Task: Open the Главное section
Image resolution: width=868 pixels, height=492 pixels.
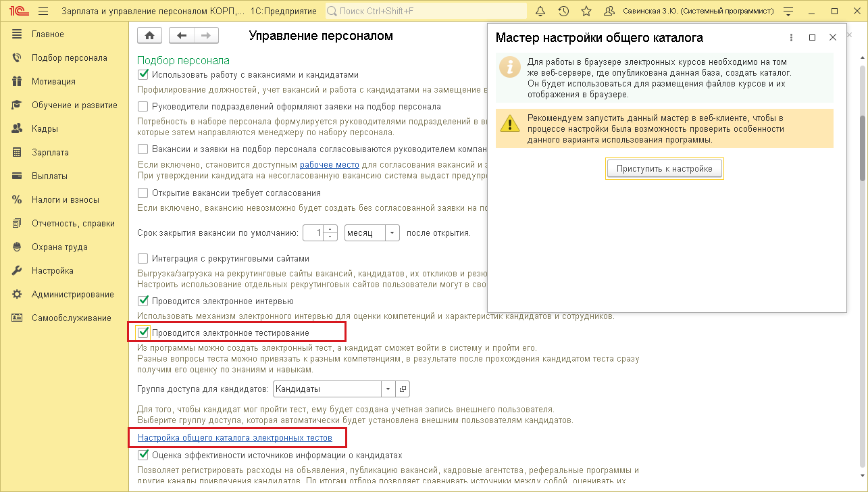Action: point(48,34)
